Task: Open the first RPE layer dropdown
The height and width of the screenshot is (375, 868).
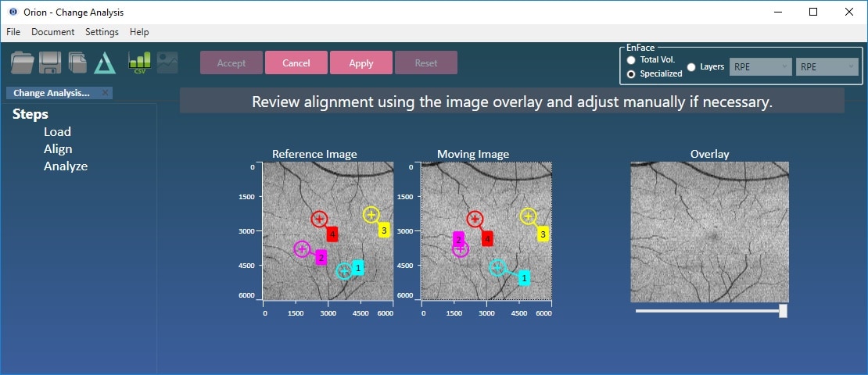Action: [761, 67]
